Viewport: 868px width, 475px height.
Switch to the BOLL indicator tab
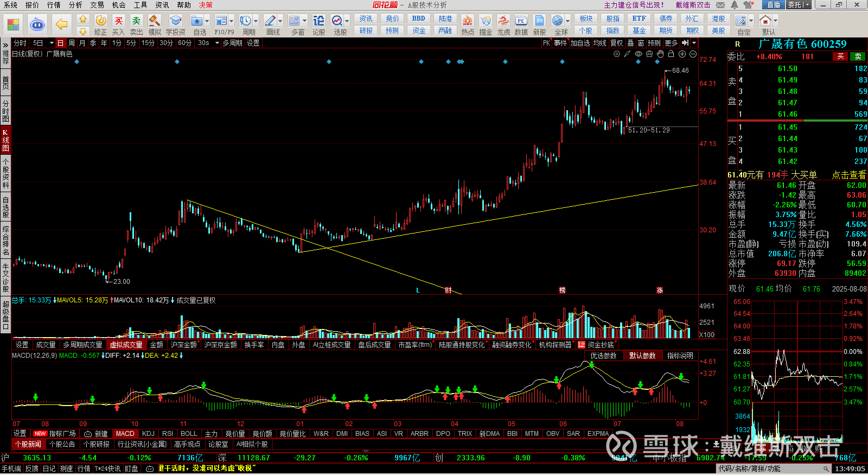click(189, 433)
